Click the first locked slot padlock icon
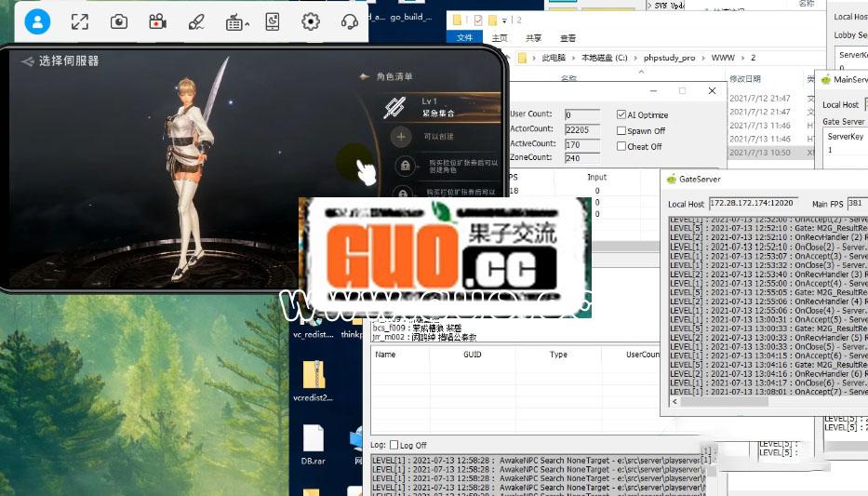This screenshot has height=496, width=868. (406, 166)
